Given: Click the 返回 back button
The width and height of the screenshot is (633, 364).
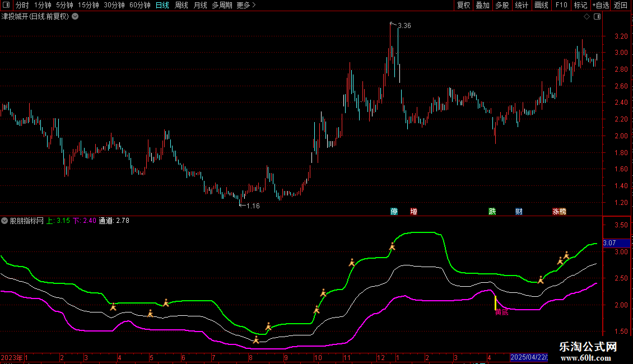Looking at the screenshot, I should pyautogui.click(x=621, y=5).
